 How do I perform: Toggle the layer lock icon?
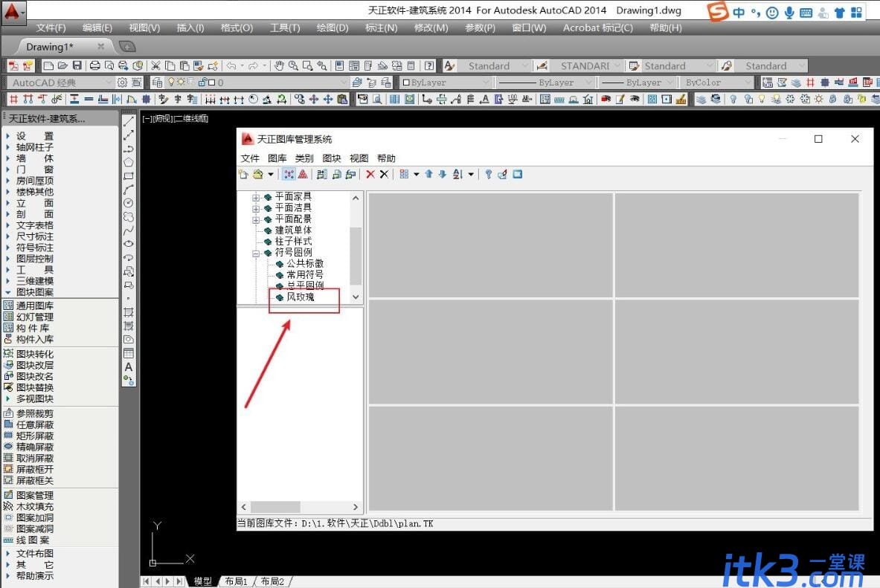[x=202, y=83]
